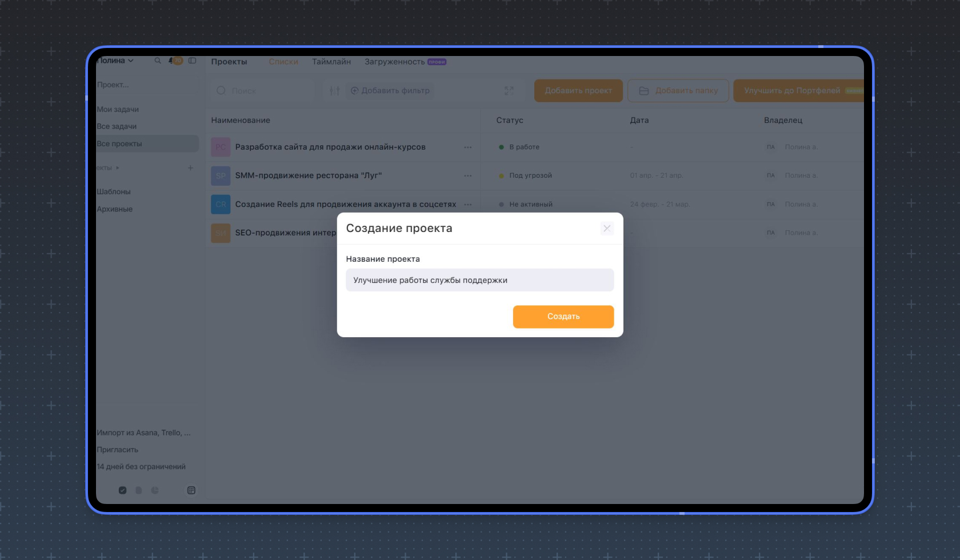Click the Наименование column header
960x560 pixels.
(x=241, y=120)
